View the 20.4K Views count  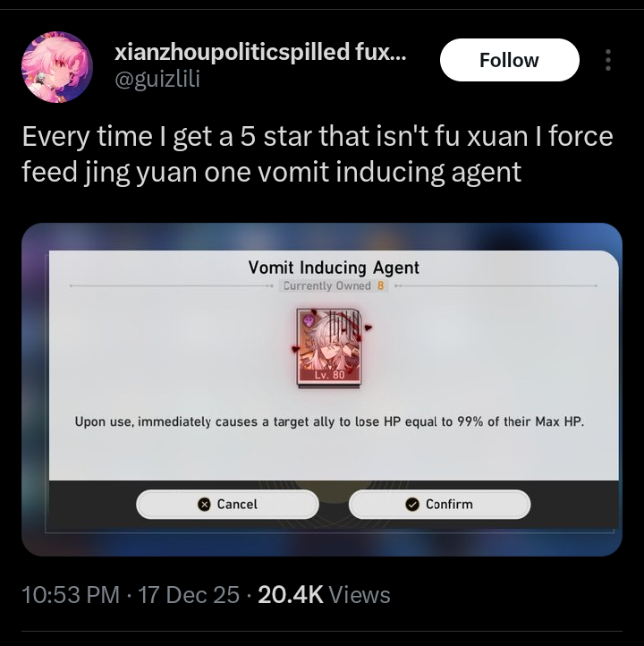tap(324, 595)
